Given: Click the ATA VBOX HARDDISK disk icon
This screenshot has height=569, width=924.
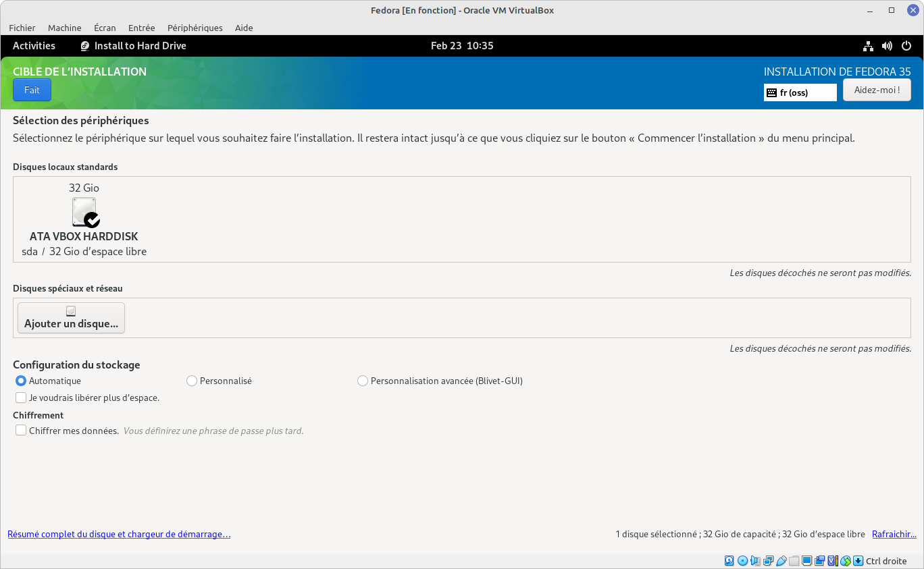Looking at the screenshot, I should [85, 212].
